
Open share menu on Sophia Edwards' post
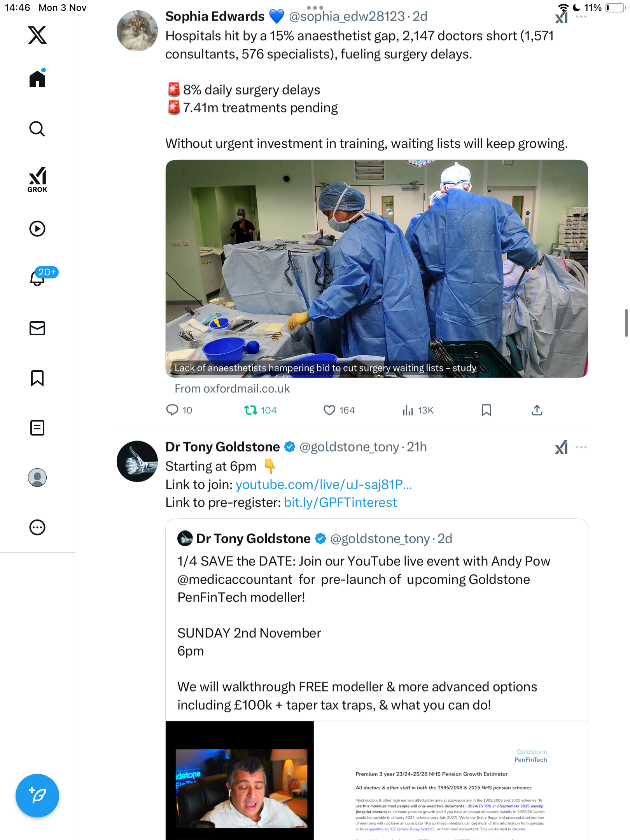click(537, 410)
